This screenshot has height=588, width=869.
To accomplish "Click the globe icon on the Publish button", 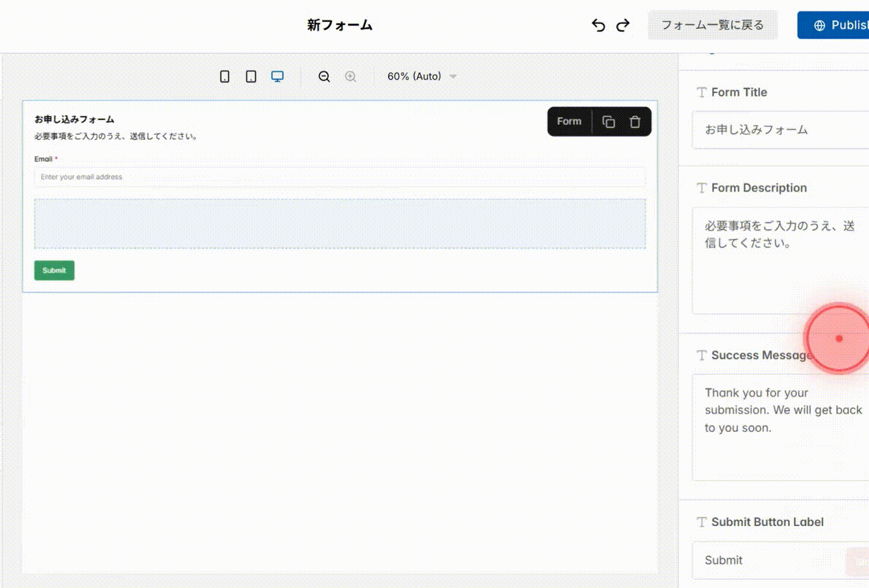I will pyautogui.click(x=820, y=25).
